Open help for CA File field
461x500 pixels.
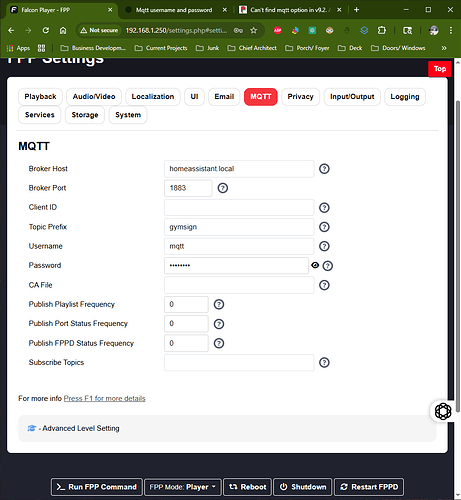pos(324,285)
